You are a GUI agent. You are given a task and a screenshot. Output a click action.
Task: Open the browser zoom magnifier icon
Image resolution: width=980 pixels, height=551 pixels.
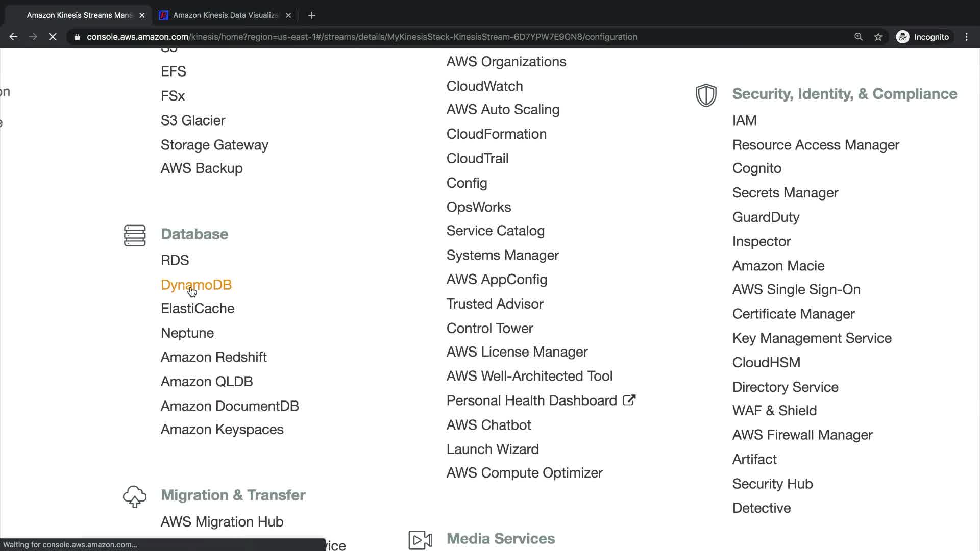[859, 37]
